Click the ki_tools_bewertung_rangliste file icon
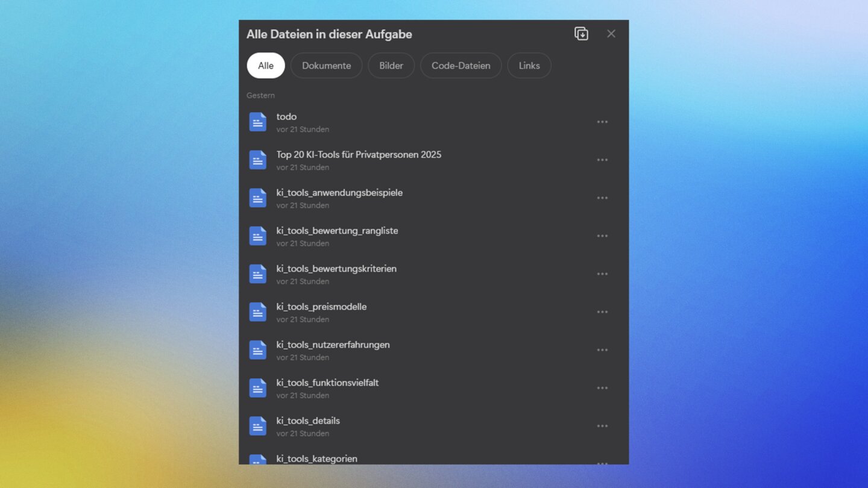Viewport: 868px width, 488px height. click(x=258, y=236)
